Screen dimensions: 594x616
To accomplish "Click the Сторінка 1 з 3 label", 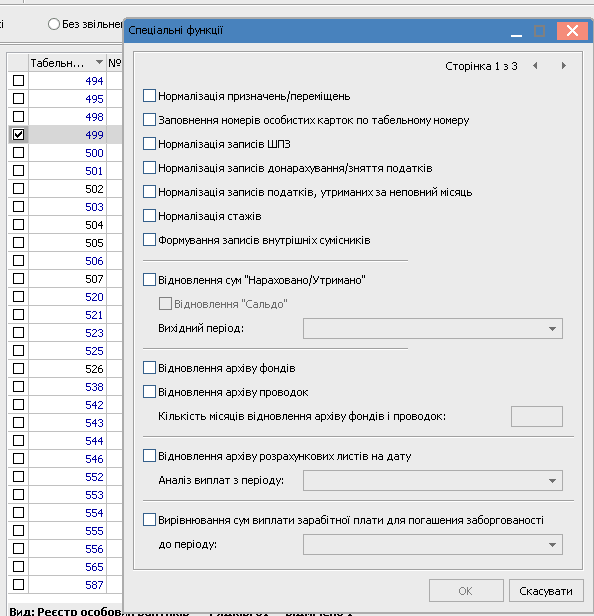I will [481, 66].
